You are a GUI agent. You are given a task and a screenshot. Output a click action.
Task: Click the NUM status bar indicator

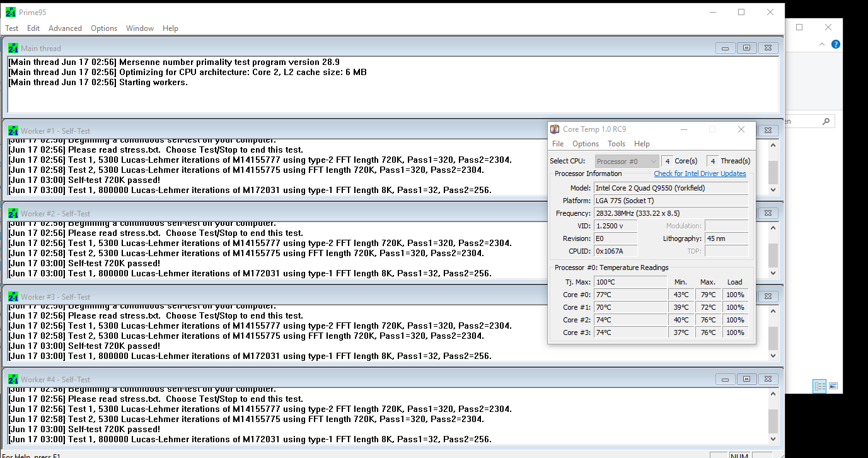(x=739, y=455)
